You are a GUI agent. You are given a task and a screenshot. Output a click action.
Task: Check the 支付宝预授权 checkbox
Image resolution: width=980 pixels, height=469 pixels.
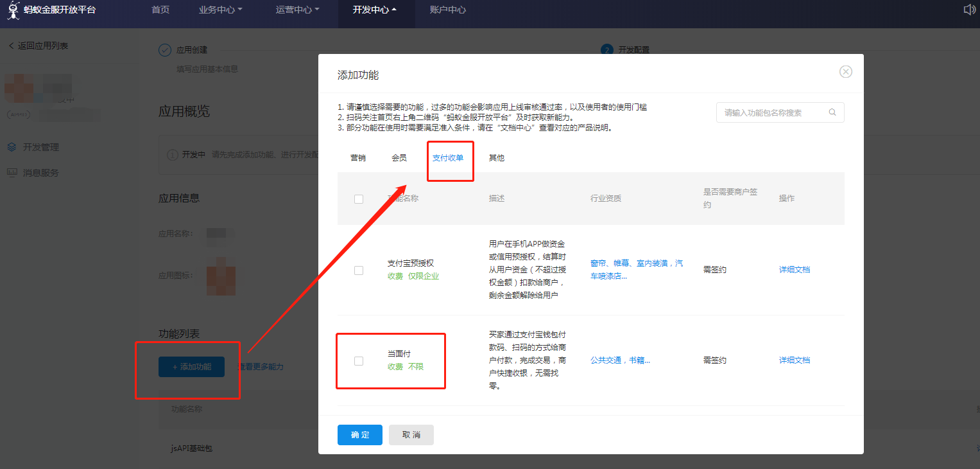pos(359,270)
